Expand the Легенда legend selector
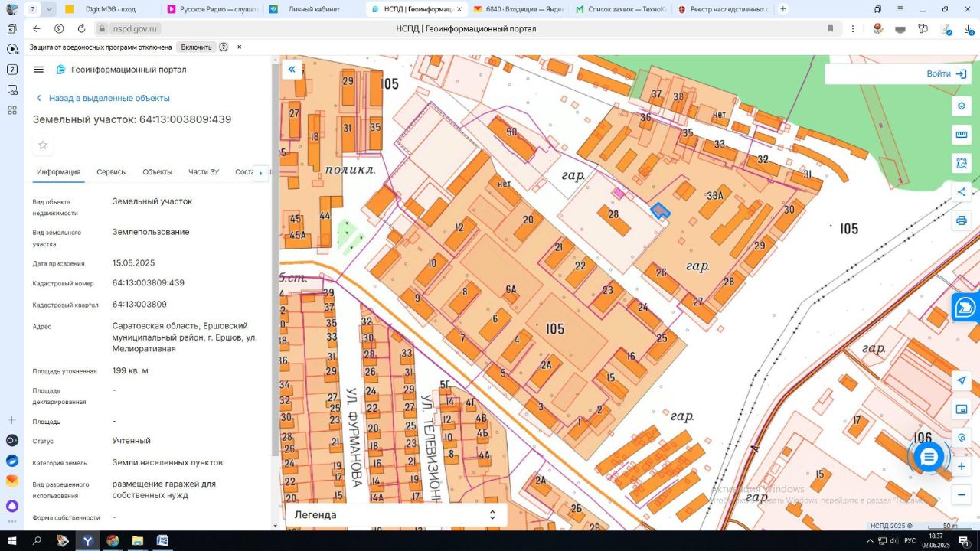The image size is (980, 551). [396, 515]
